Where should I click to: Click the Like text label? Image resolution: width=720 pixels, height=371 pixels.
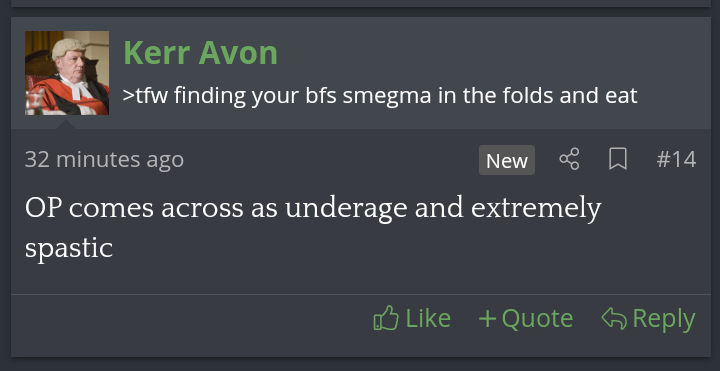[x=428, y=318]
